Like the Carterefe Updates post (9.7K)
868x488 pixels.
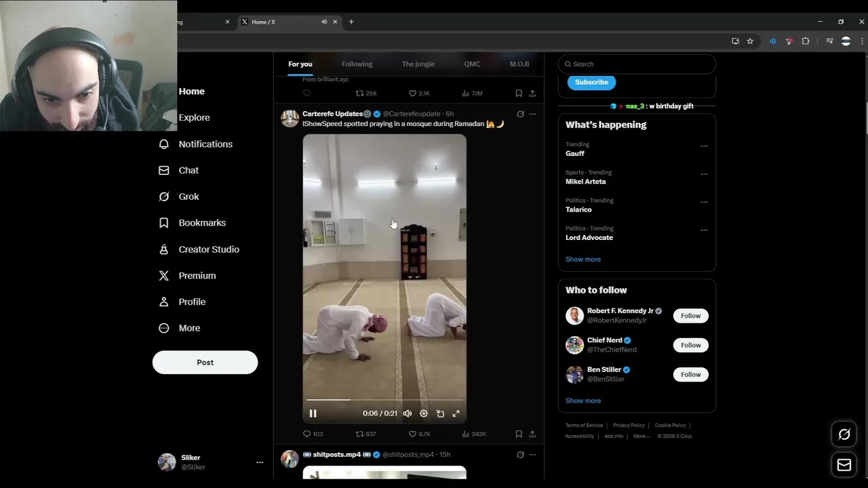[419, 434]
